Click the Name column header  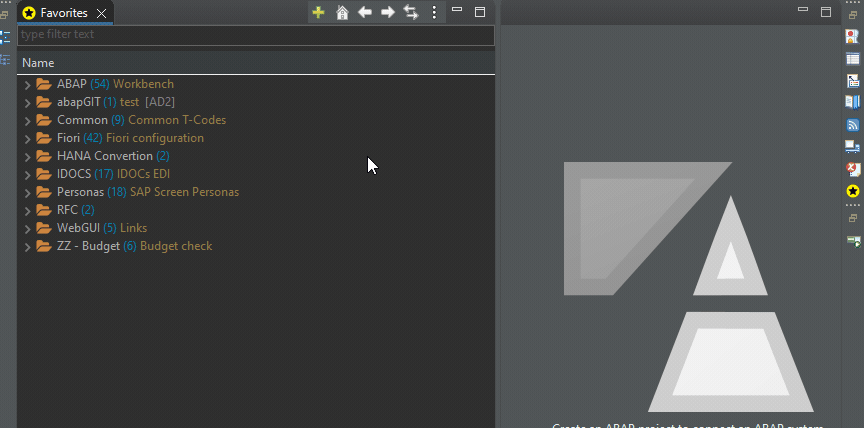click(38, 63)
